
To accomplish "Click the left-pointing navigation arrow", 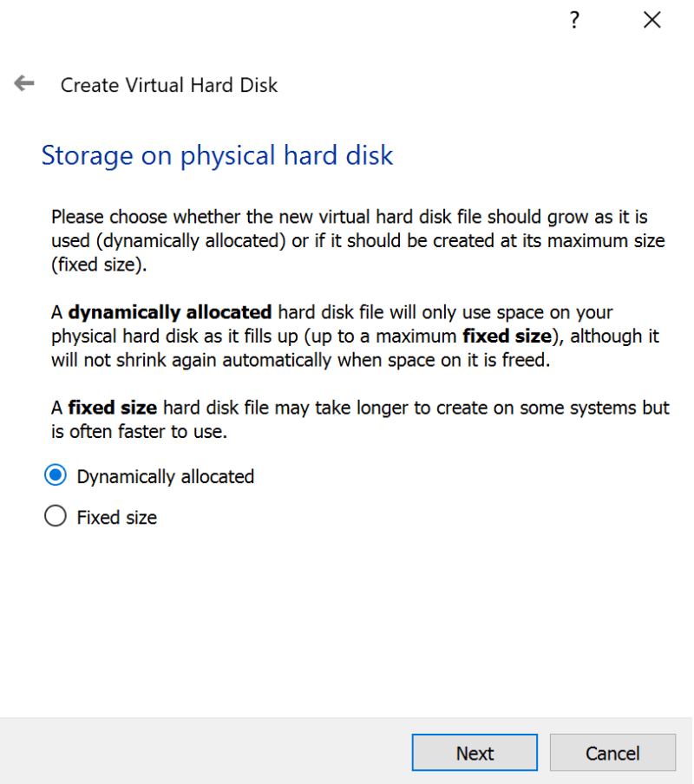I will pos(23,83).
